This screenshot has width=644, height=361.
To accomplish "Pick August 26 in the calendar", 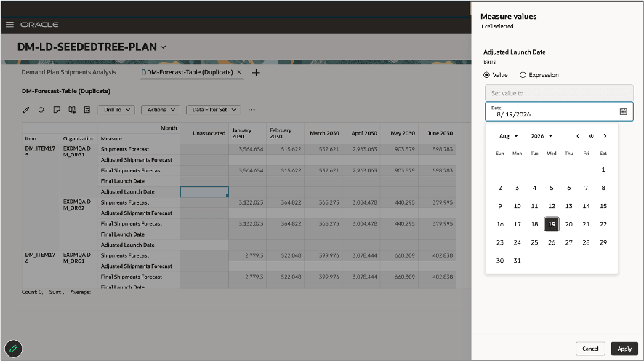I will (x=552, y=242).
